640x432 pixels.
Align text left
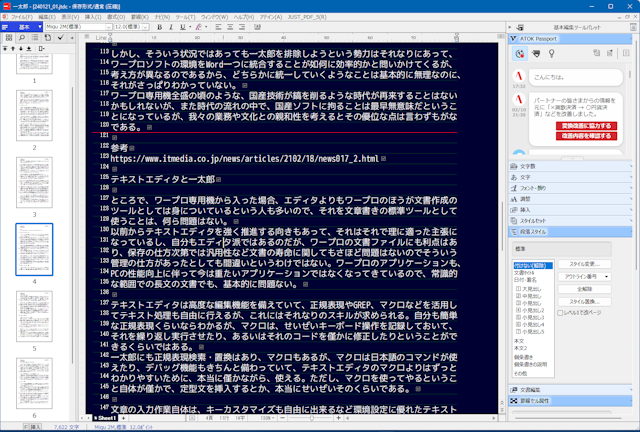click(218, 27)
